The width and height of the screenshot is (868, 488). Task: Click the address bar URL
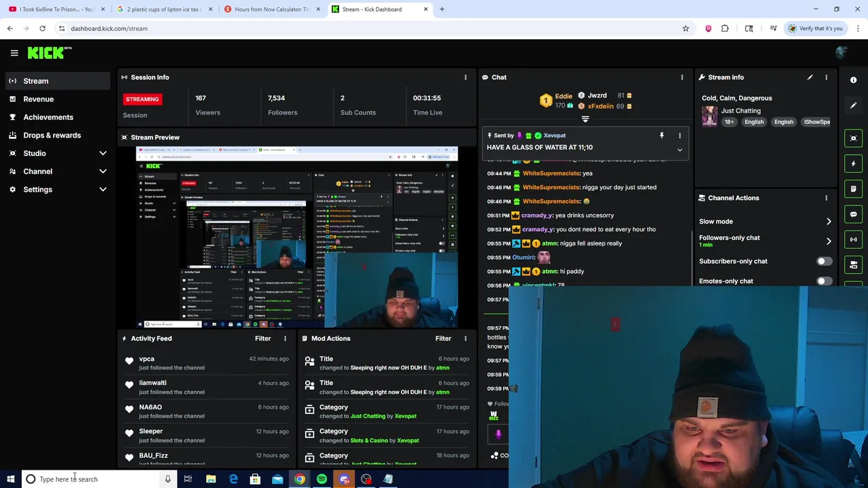[109, 28]
